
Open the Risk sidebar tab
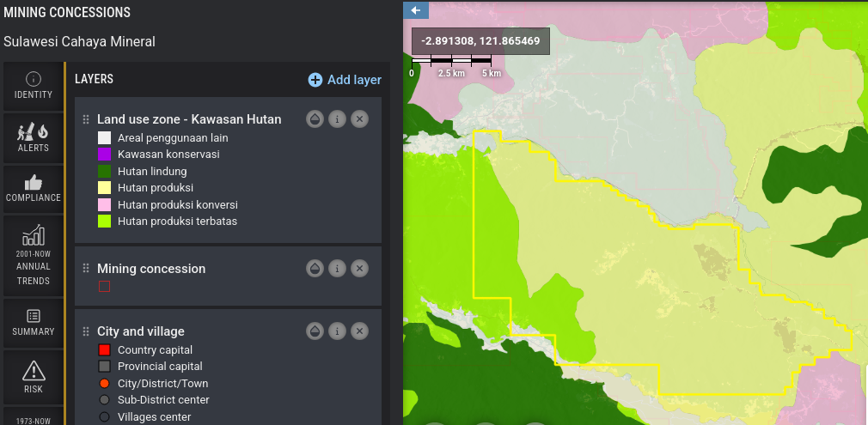pyautogui.click(x=34, y=378)
